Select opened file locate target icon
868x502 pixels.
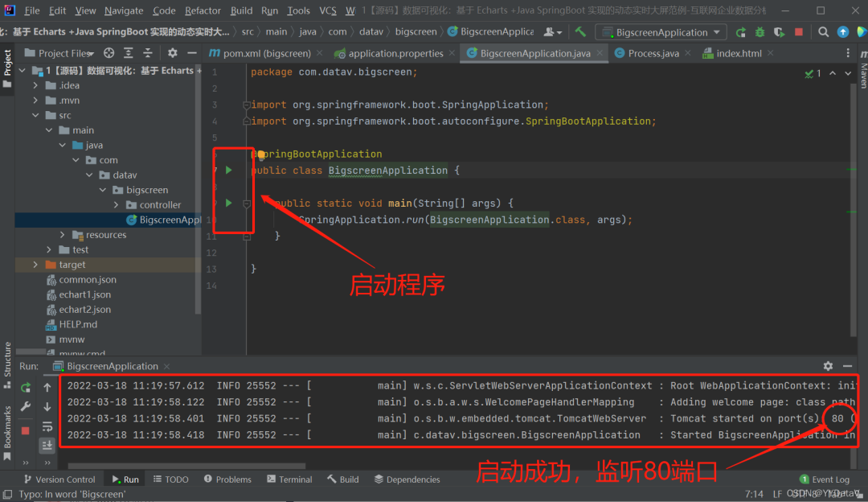[109, 53]
